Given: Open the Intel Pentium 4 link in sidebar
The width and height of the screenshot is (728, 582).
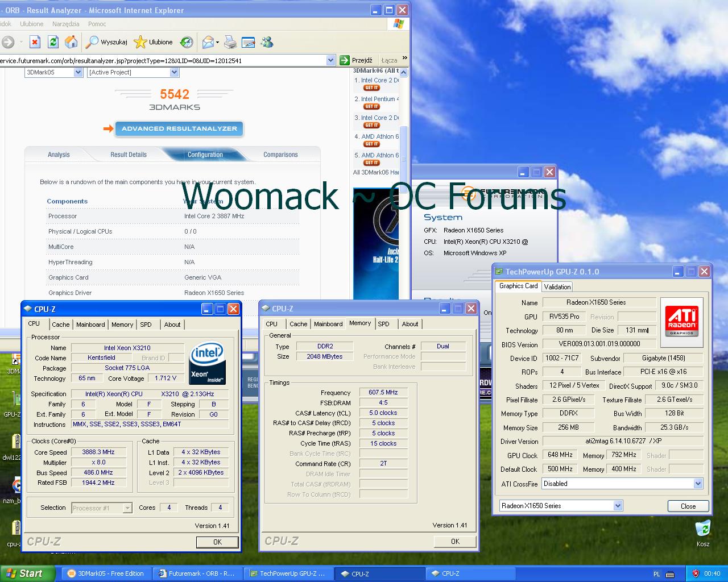Looking at the screenshot, I should (x=380, y=99).
